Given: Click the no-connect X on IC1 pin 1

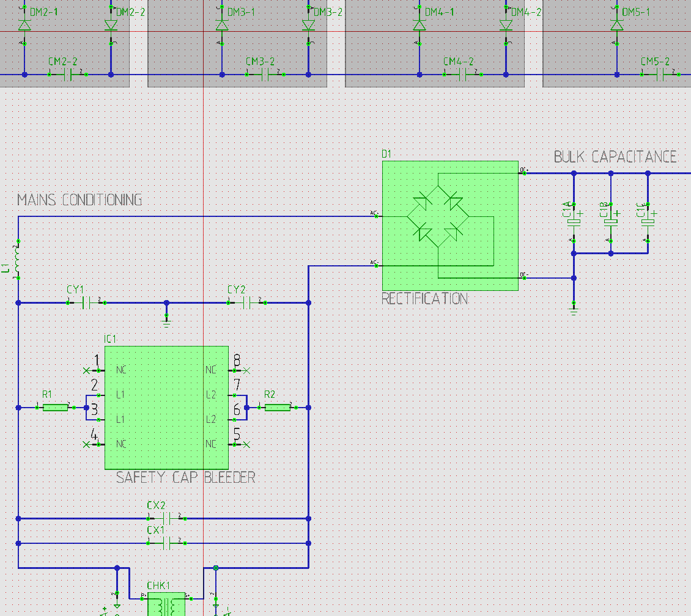Looking at the screenshot, I should (86, 371).
